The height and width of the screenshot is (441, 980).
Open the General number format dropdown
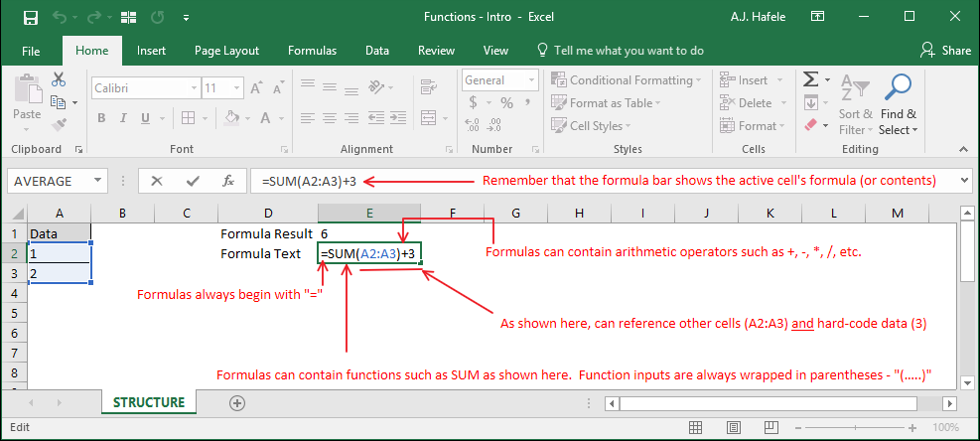pyautogui.click(x=531, y=80)
